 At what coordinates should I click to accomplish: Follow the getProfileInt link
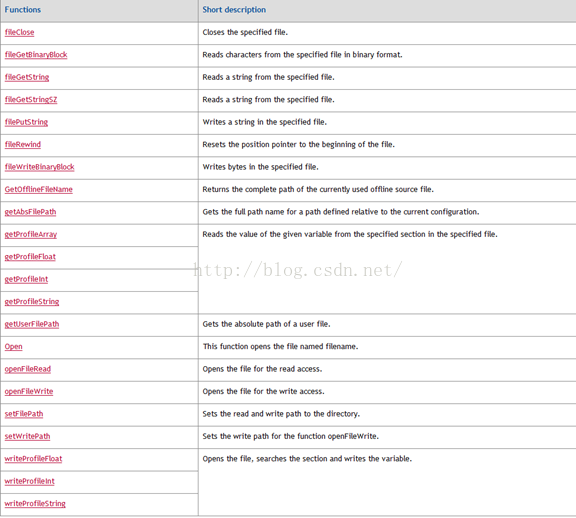(x=26, y=279)
